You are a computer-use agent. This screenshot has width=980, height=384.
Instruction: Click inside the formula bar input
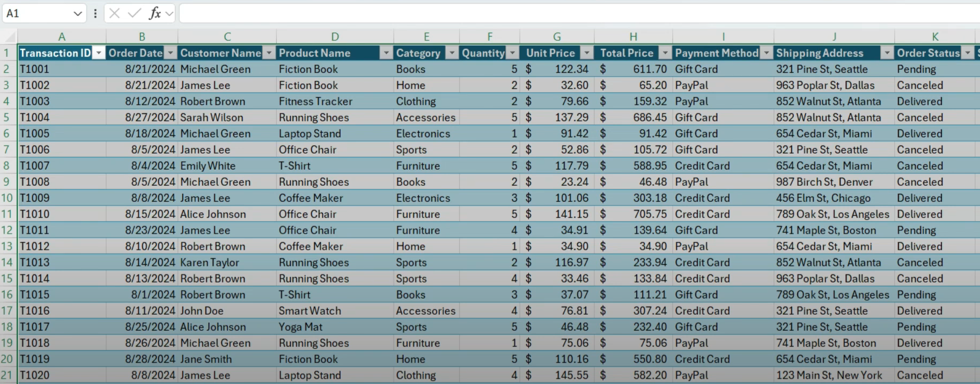click(x=579, y=13)
